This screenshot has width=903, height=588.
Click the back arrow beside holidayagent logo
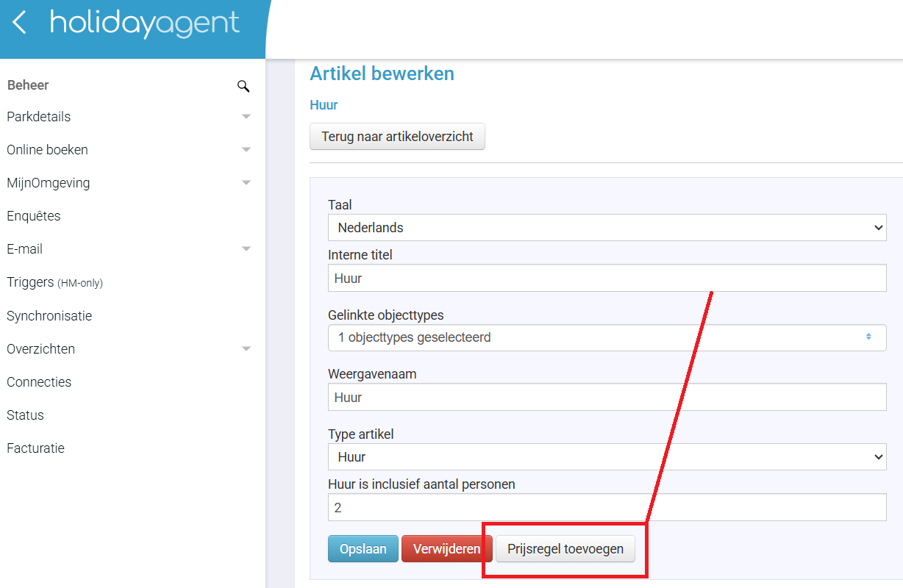tap(20, 23)
